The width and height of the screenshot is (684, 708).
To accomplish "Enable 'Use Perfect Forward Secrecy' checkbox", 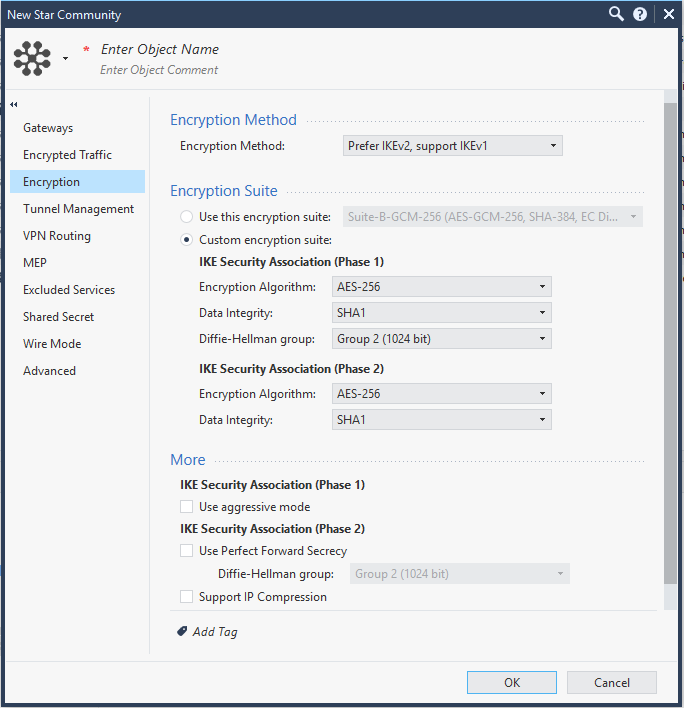I will [x=186, y=550].
